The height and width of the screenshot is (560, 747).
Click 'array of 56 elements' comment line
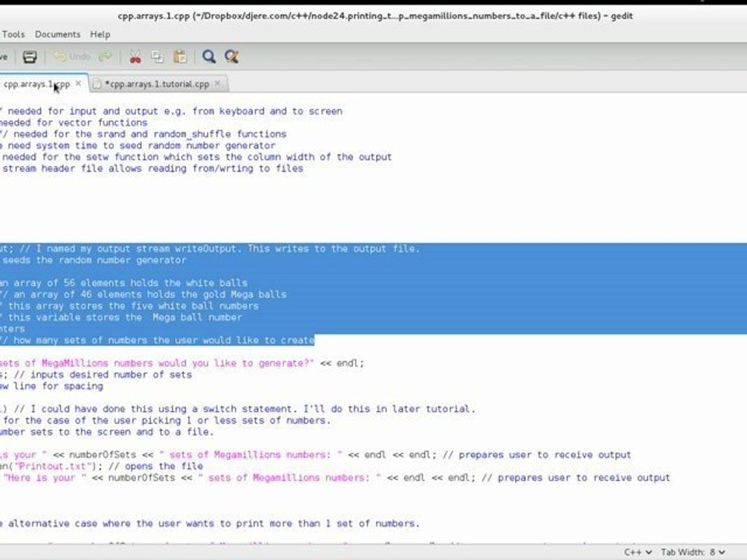124,283
